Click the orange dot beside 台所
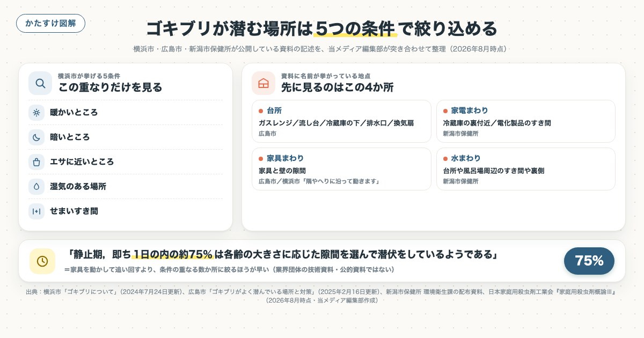644x338 pixels. point(261,111)
